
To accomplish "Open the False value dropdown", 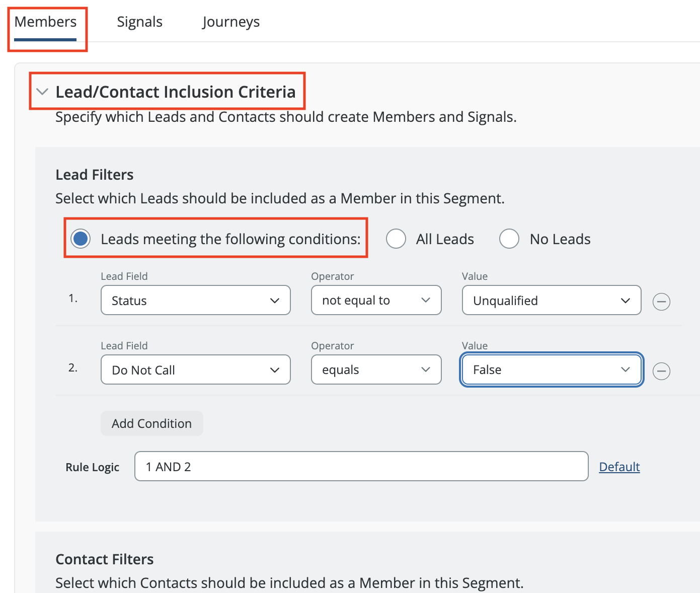I will click(x=551, y=370).
